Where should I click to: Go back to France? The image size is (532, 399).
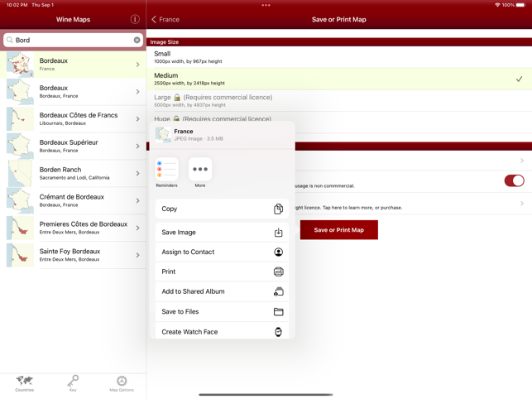[x=165, y=19]
